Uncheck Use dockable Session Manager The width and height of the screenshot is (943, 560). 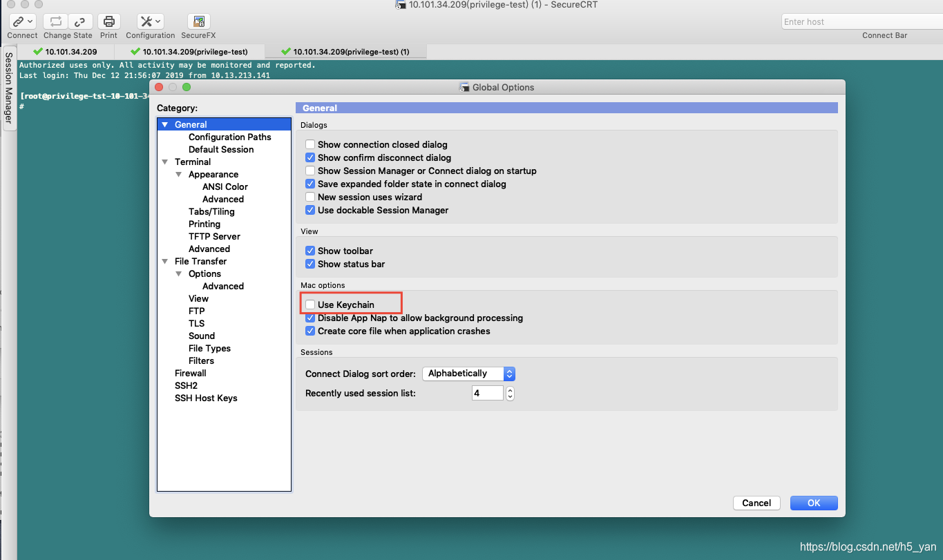310,210
